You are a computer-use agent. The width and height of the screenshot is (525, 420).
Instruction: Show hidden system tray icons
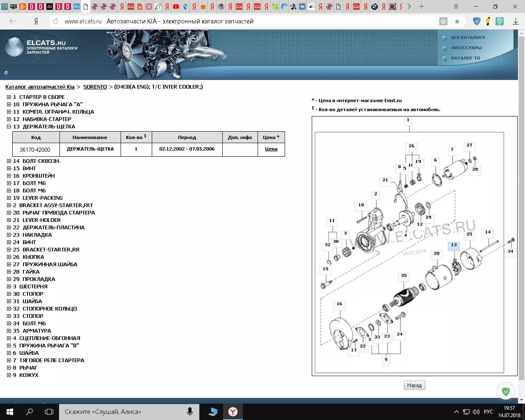pos(457,412)
